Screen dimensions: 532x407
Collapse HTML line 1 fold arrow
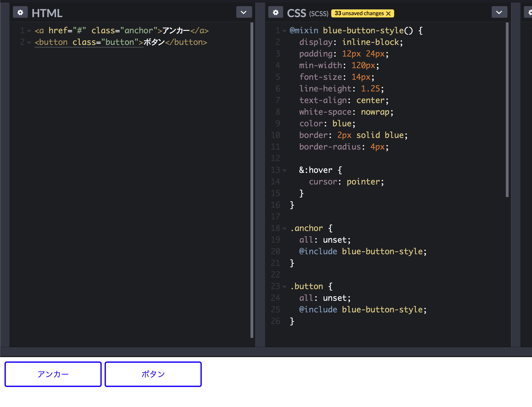29,31
